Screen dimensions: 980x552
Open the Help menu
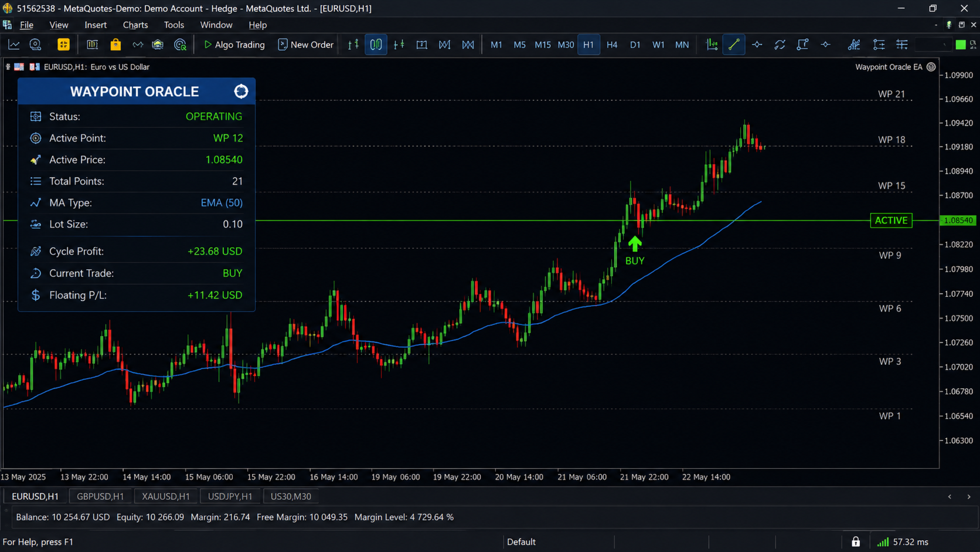click(257, 25)
